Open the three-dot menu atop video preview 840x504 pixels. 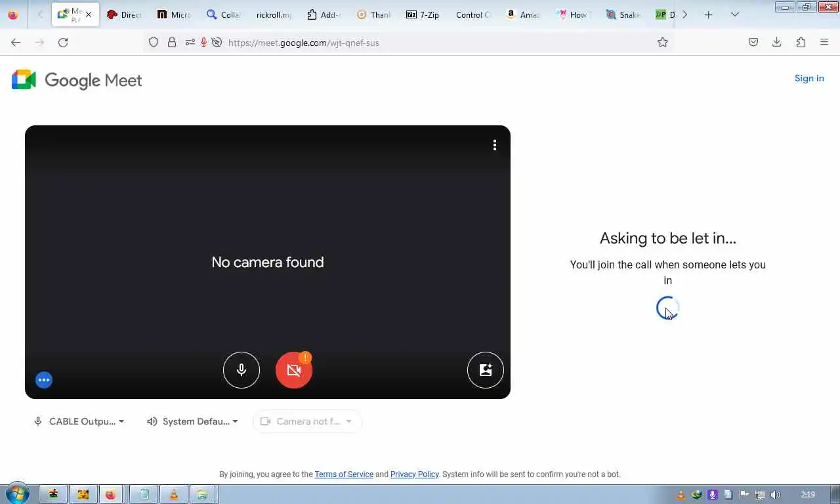coord(495,145)
